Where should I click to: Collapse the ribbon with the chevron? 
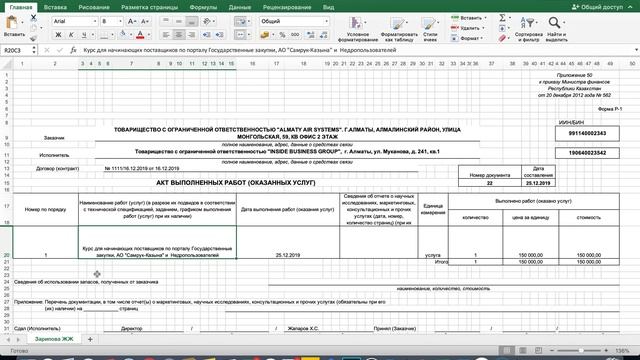click(630, 7)
